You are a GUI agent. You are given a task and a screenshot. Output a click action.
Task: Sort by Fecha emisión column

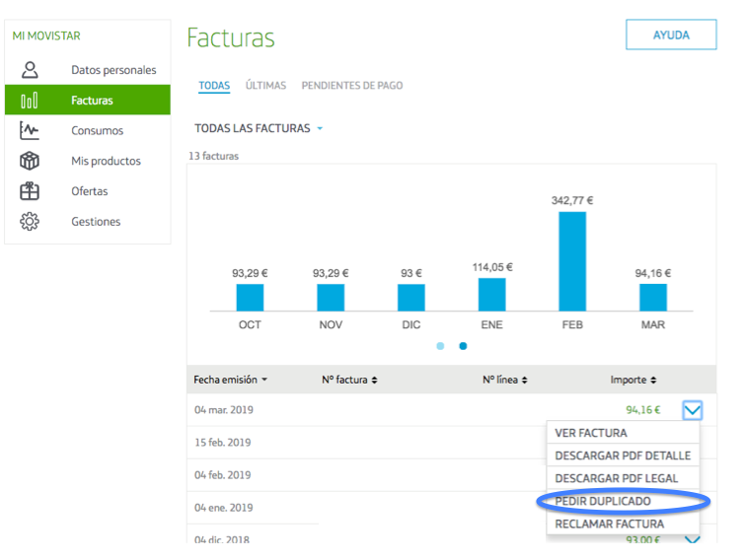coord(230,380)
